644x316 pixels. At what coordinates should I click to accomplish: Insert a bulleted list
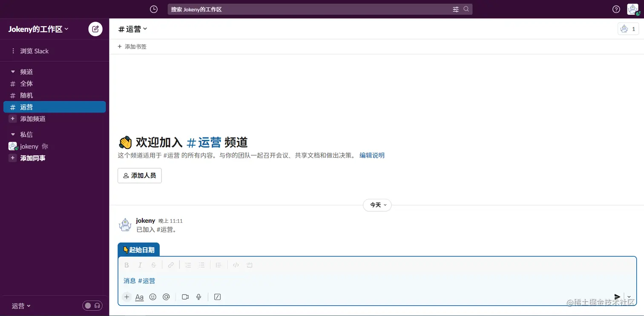tap(201, 265)
